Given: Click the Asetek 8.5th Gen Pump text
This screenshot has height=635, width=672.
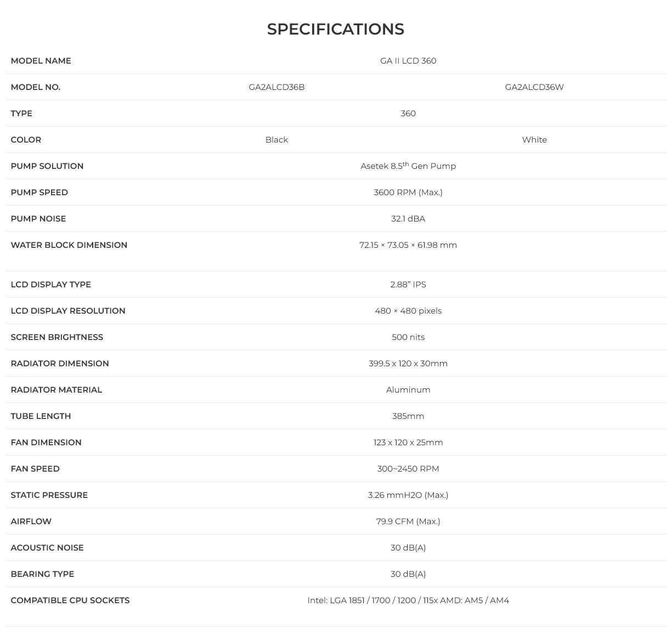Looking at the screenshot, I should tap(408, 166).
